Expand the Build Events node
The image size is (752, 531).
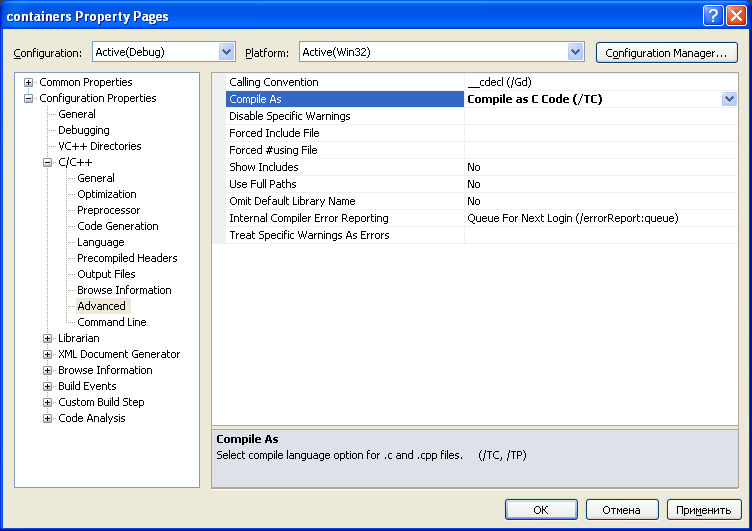(47, 387)
